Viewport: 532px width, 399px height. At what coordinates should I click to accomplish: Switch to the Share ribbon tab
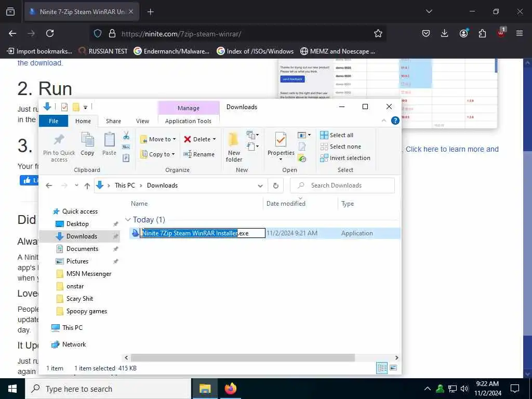[113, 121]
